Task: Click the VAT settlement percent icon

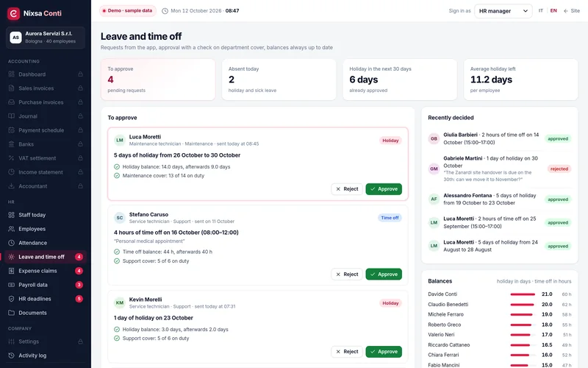Action: pyautogui.click(x=11, y=158)
